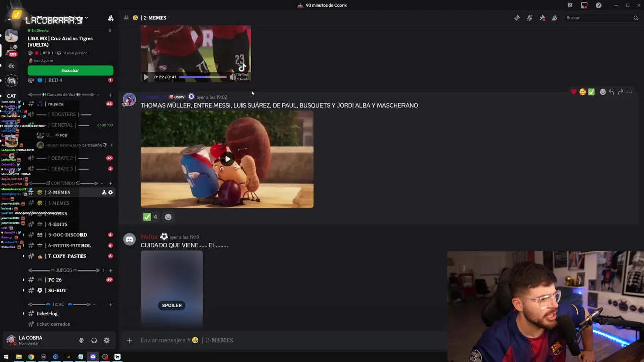The height and width of the screenshot is (362, 644).
Task: Open server with 203 notification badge
Action: pyautogui.click(x=11, y=50)
